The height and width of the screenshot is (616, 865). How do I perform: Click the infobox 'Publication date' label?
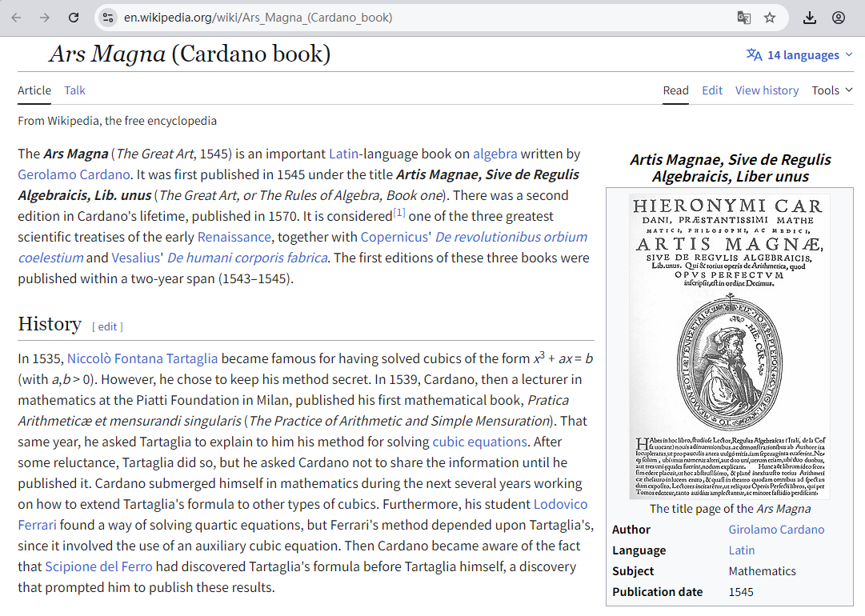click(657, 592)
